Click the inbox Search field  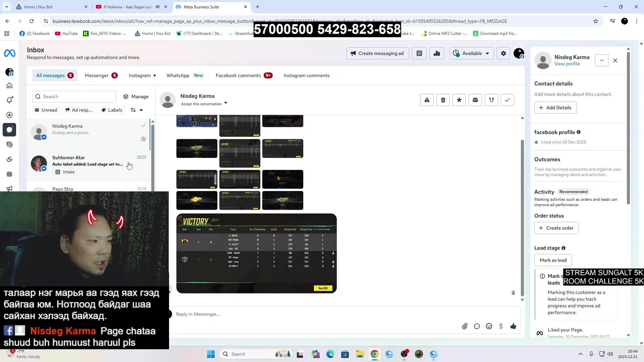coord(74,97)
